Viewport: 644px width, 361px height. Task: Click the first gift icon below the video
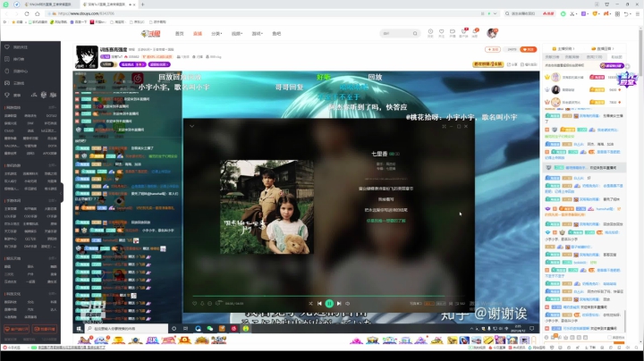pyautogui.click(x=85, y=340)
